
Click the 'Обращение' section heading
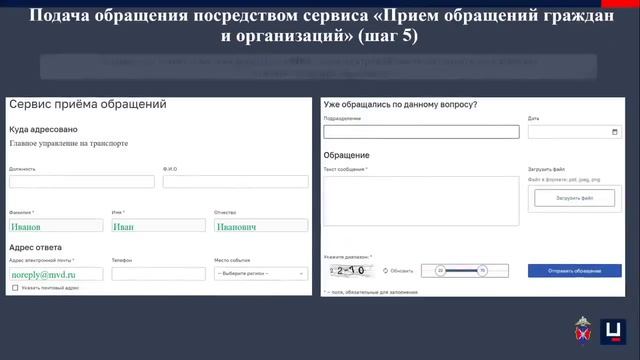click(347, 155)
